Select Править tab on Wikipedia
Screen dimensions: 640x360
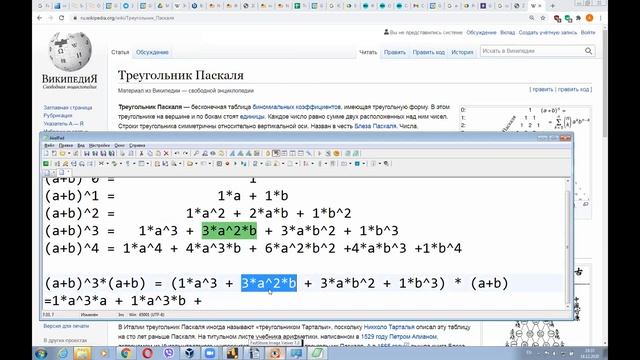[394, 52]
